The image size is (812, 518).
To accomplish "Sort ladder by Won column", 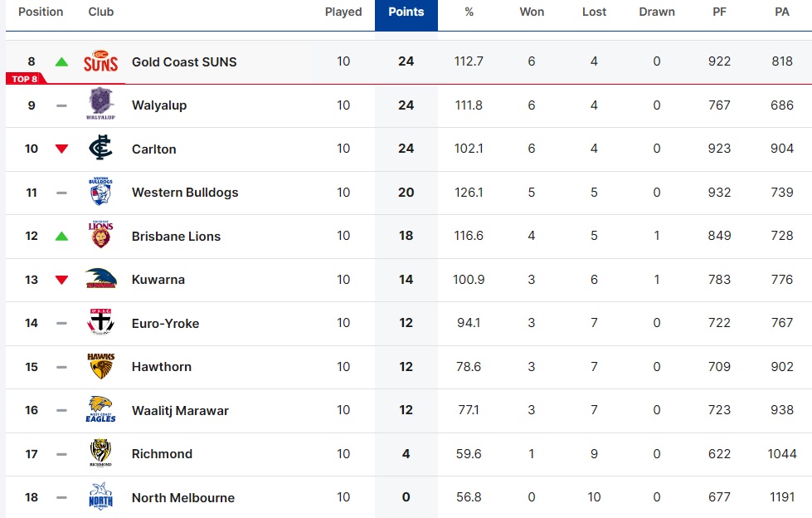I will 532,12.
